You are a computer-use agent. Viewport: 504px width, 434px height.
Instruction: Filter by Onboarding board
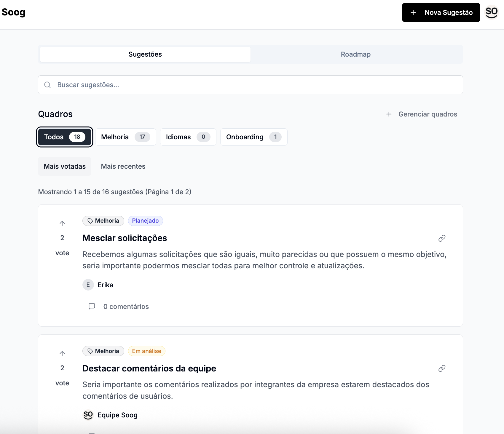pyautogui.click(x=253, y=137)
